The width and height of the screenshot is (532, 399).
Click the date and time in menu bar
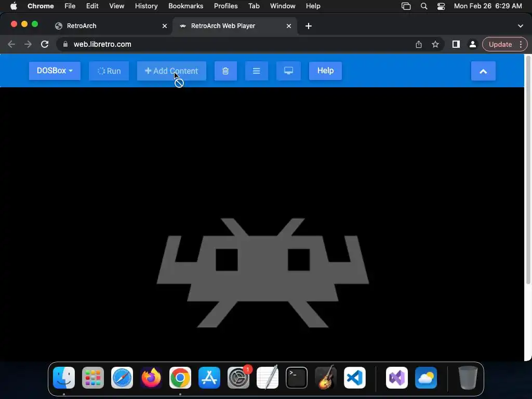coord(488,6)
